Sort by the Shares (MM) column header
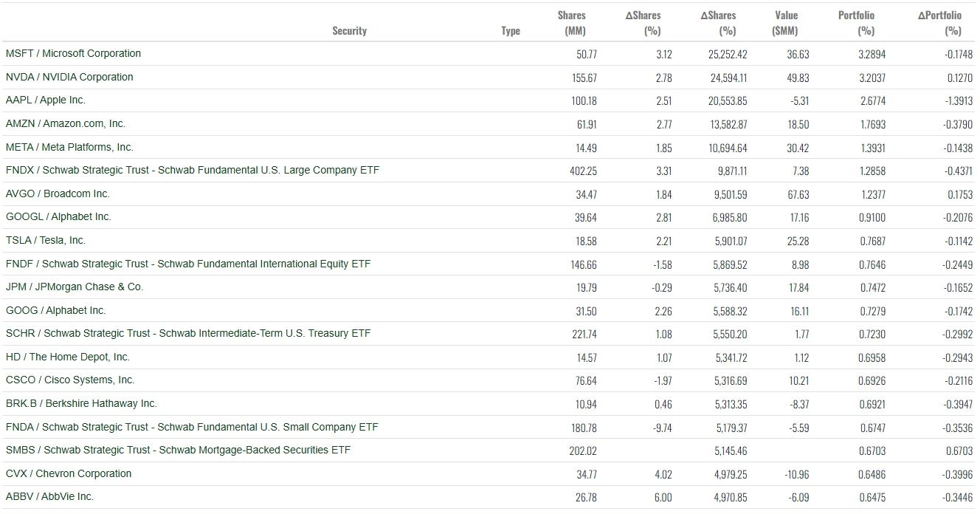980x514 pixels. (x=573, y=23)
